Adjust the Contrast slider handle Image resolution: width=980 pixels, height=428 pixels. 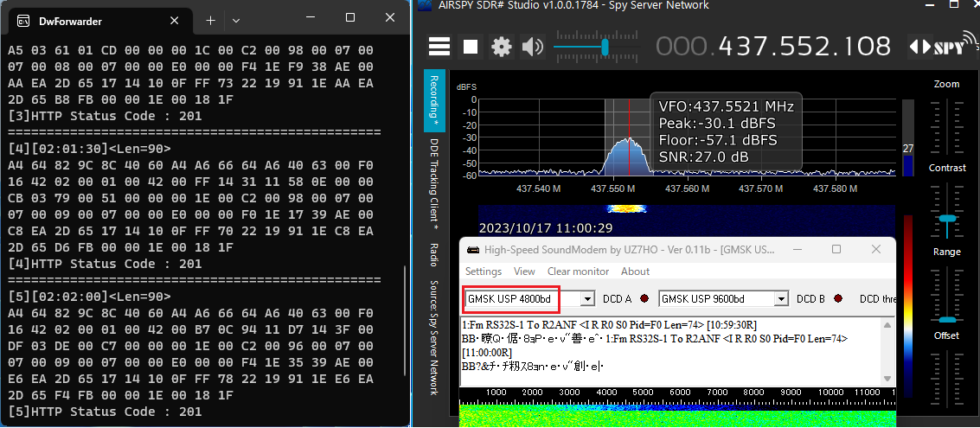947,218
